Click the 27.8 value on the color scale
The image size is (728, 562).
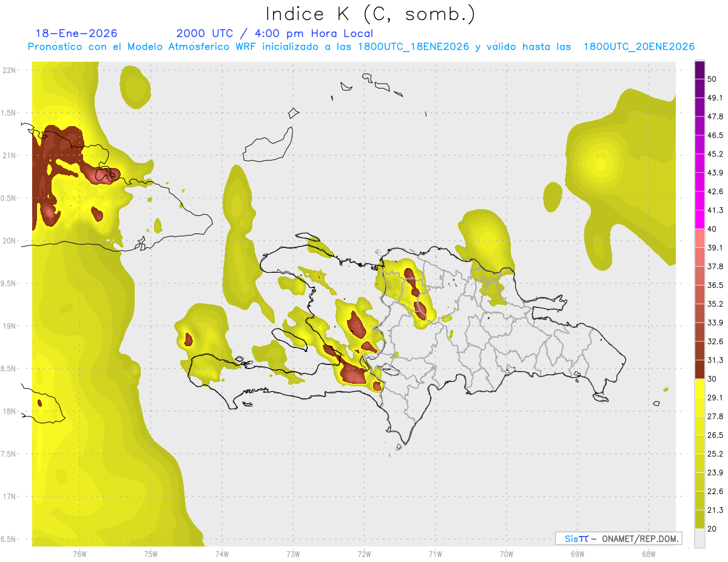click(x=715, y=416)
